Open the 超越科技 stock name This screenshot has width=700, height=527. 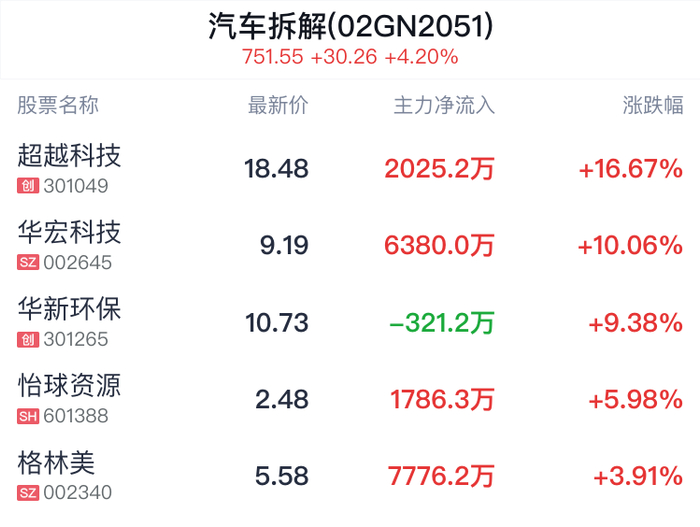point(70,156)
